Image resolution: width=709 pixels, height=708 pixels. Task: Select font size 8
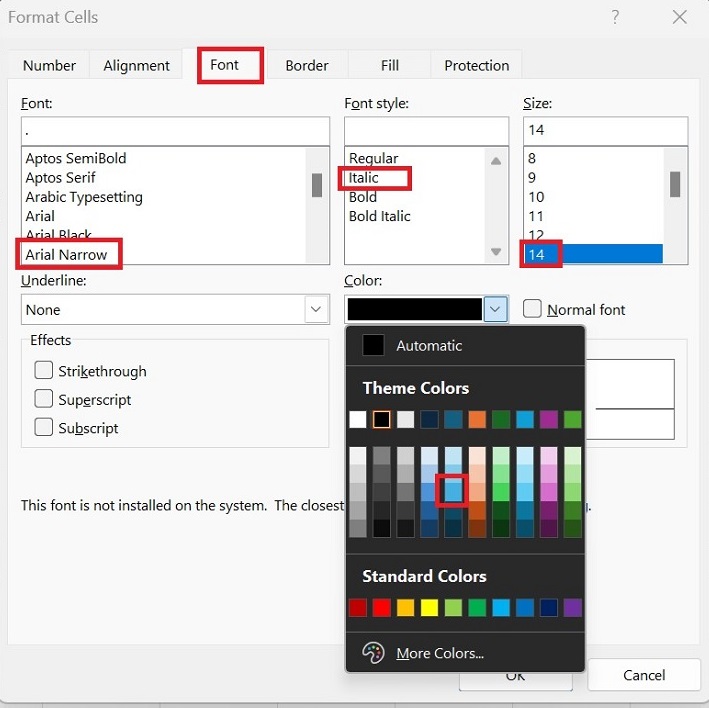pos(532,158)
